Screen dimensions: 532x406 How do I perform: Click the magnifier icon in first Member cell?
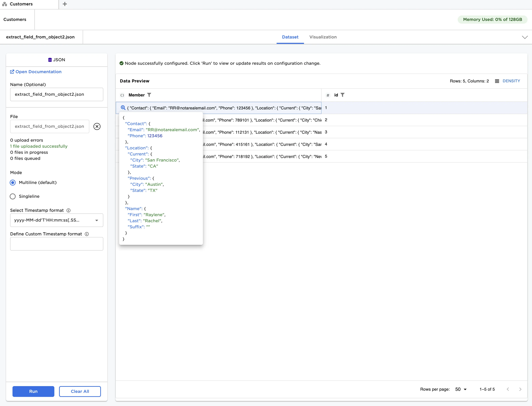pyautogui.click(x=123, y=108)
